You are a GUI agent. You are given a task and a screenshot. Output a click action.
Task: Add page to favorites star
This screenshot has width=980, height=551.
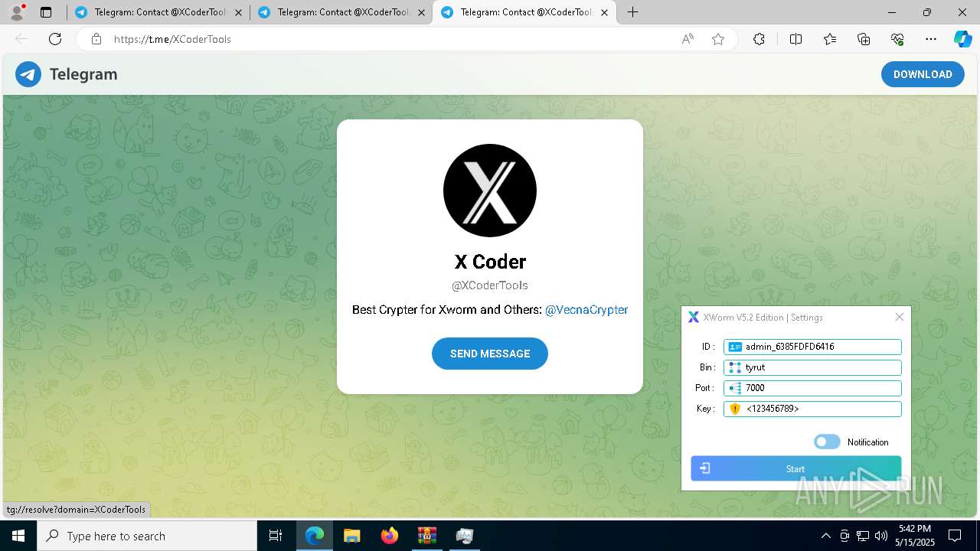[718, 39]
